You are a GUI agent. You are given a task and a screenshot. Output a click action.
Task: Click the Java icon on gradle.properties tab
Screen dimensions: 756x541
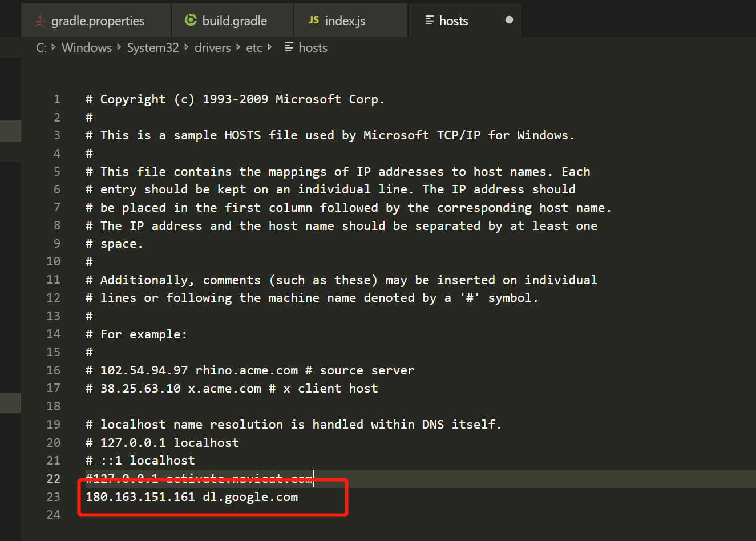click(x=39, y=21)
